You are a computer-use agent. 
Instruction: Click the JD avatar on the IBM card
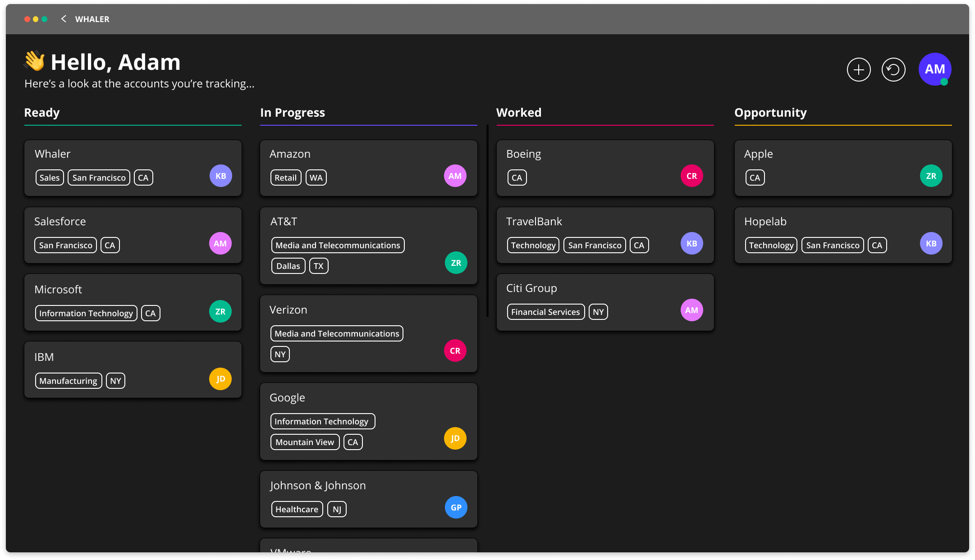pos(220,378)
